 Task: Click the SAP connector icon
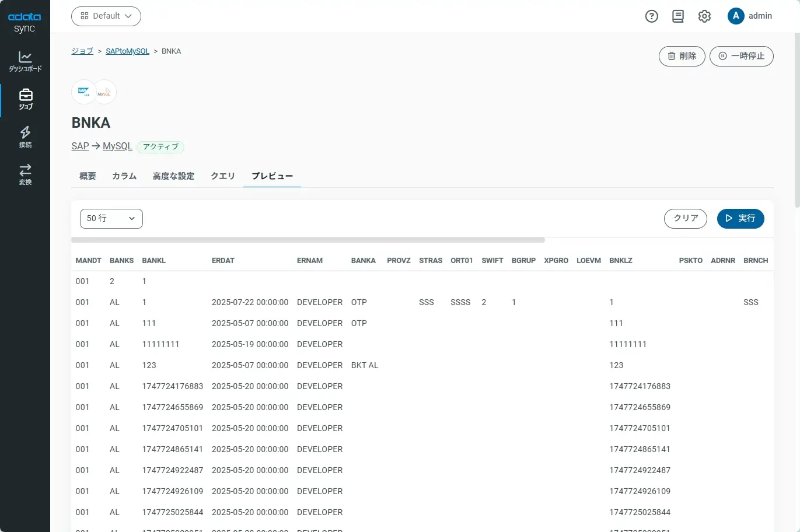pyautogui.click(x=83, y=91)
